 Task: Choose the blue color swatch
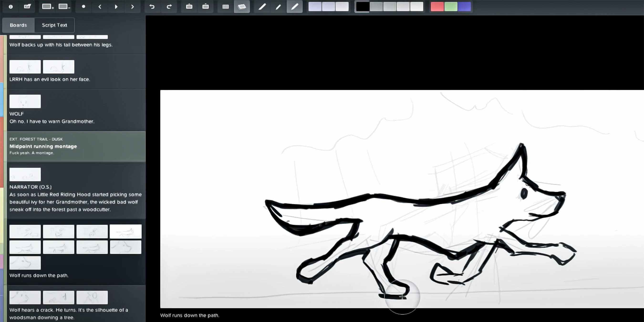coord(464,7)
